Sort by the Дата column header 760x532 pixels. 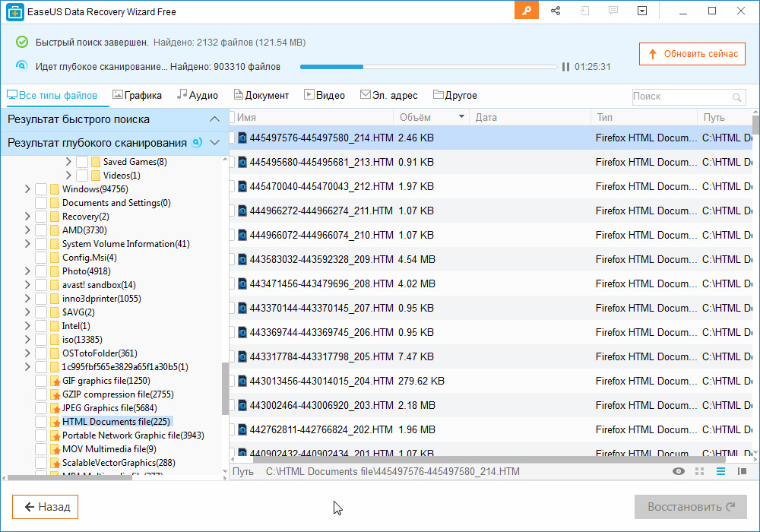(x=486, y=117)
